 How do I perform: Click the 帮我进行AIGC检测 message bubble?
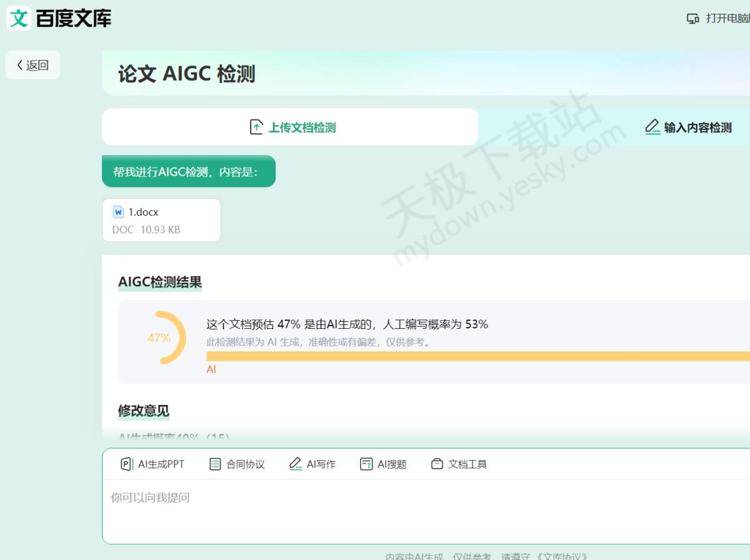tap(188, 171)
